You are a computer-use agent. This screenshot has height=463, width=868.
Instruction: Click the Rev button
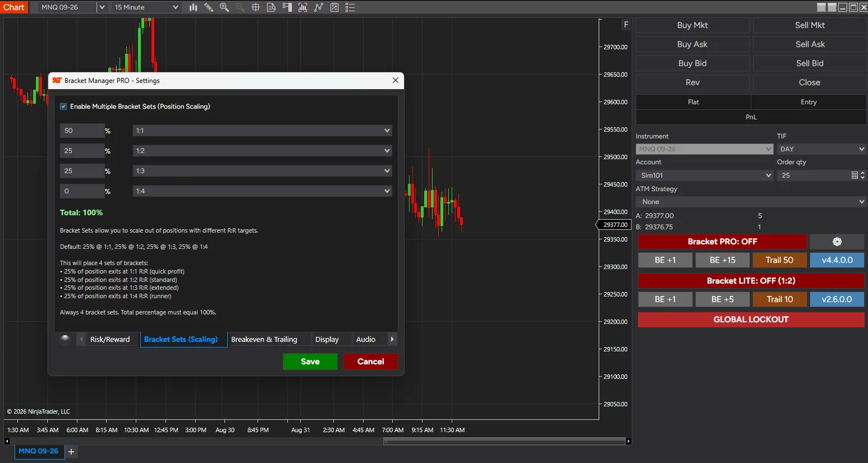[x=692, y=82]
